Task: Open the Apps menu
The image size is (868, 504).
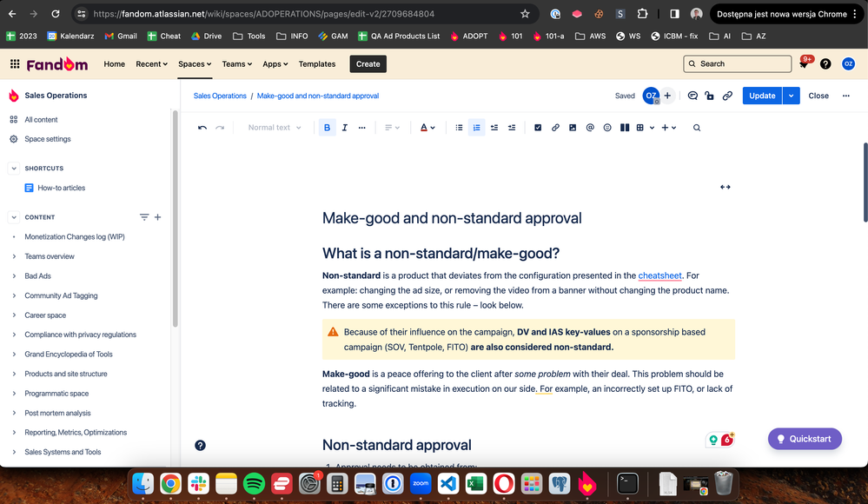Action: click(275, 63)
